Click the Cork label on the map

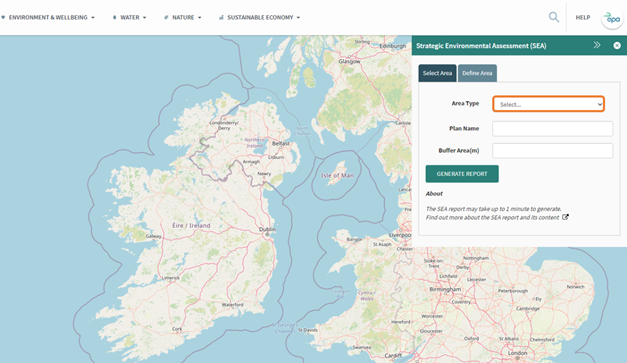pyautogui.click(x=177, y=329)
